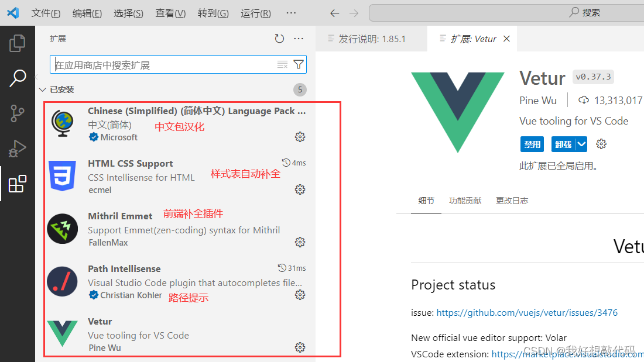The image size is (644, 362).
Task: Click the 4ms activation time label
Action: [x=299, y=163]
